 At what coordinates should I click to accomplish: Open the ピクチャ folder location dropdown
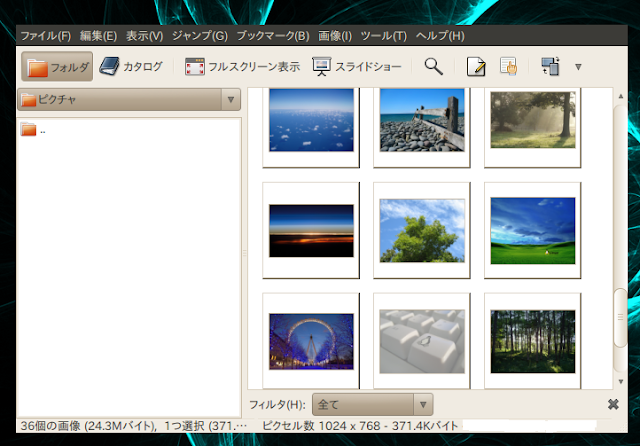(129, 100)
